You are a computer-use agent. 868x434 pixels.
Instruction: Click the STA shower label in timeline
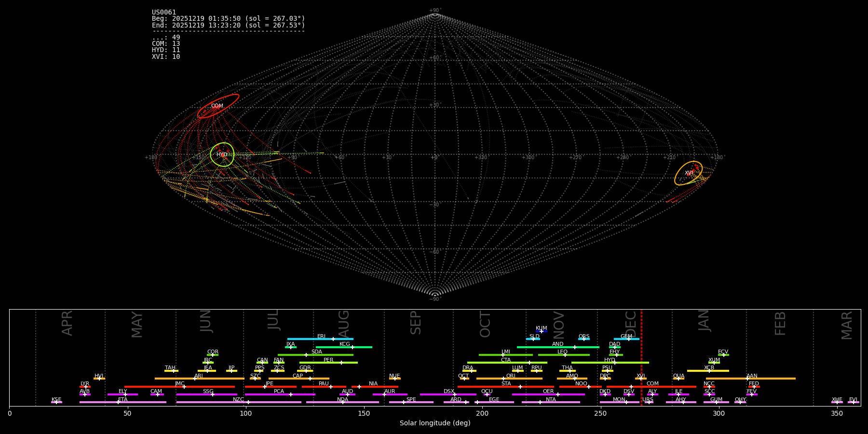pos(506,384)
